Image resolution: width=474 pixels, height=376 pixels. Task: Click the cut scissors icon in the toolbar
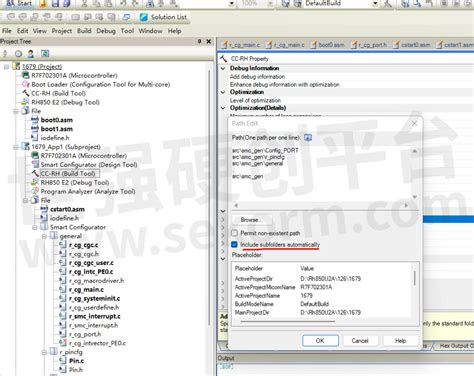click(85, 3)
